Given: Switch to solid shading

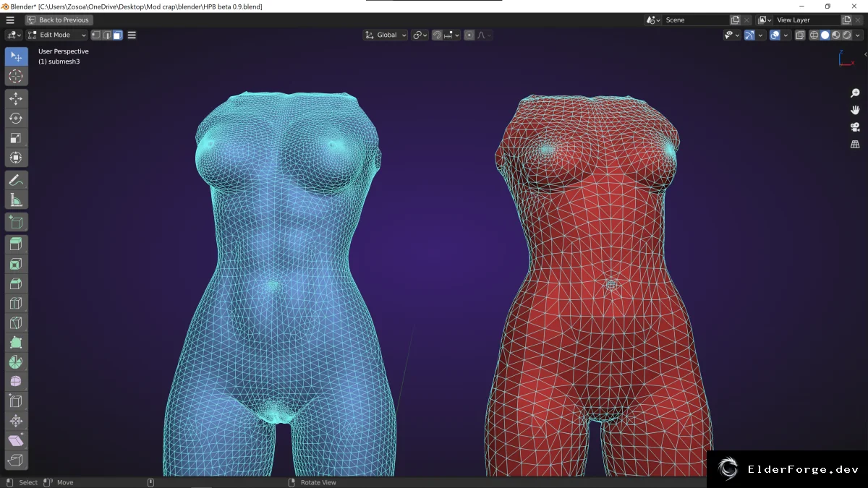Looking at the screenshot, I should pos(825,35).
